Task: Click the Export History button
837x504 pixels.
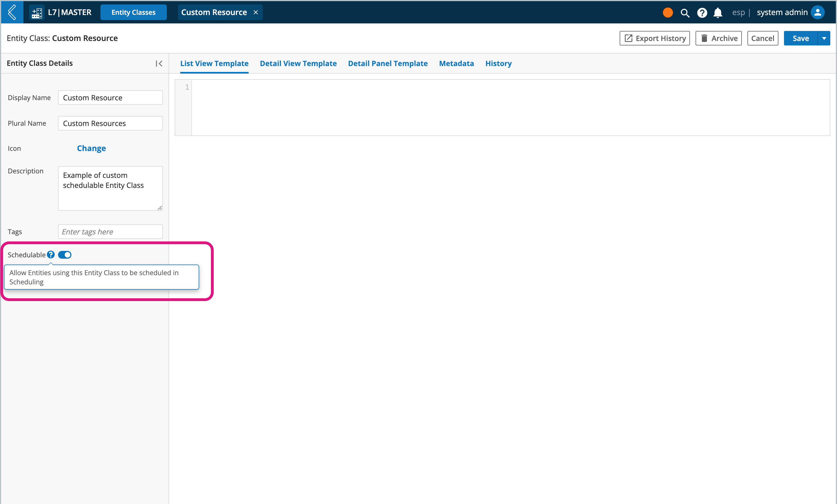Action: coord(655,38)
